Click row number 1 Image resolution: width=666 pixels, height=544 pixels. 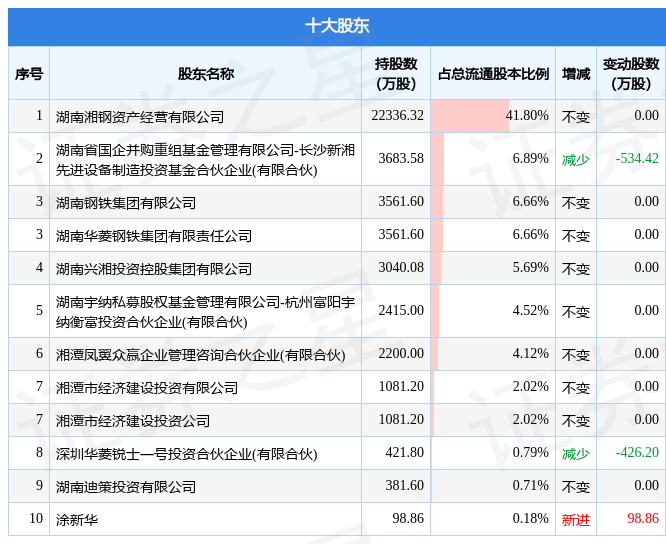click(40, 116)
